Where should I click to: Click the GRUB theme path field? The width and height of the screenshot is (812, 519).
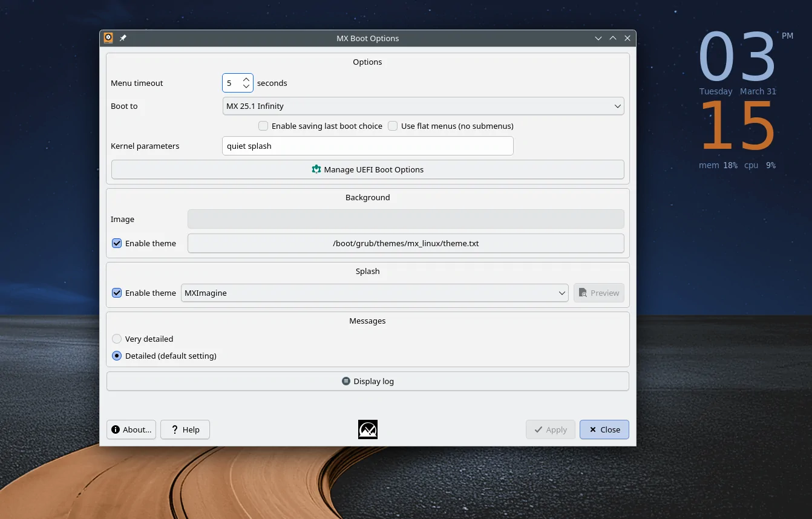click(x=405, y=243)
